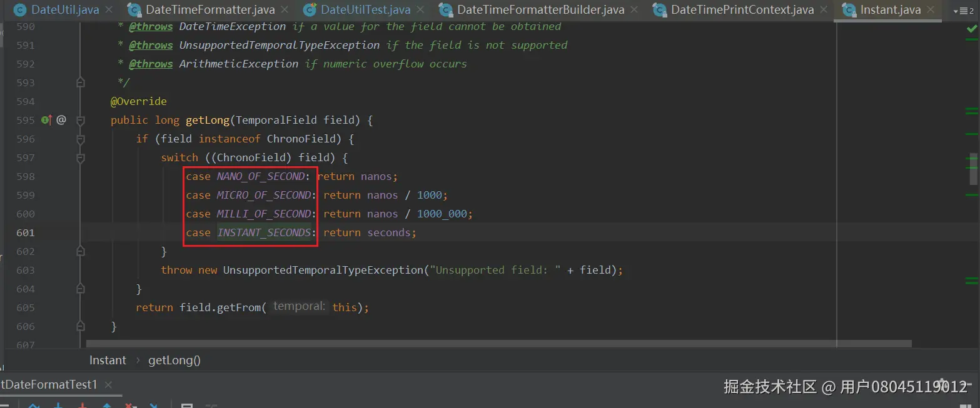
Task: Click the instanceof keyword on line 596
Action: (x=229, y=139)
